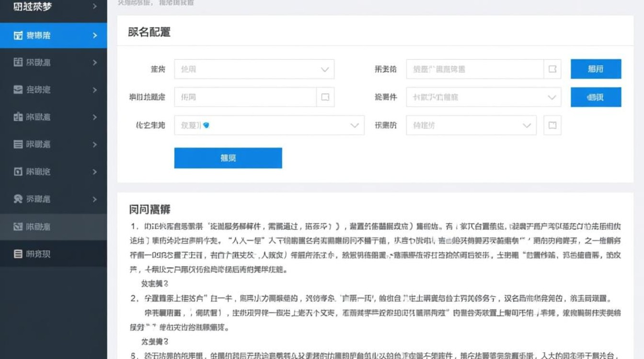Viewport: 644px width, 359px height.
Task: Tick the checkbox right of the top-right search field
Action: pos(552,69)
